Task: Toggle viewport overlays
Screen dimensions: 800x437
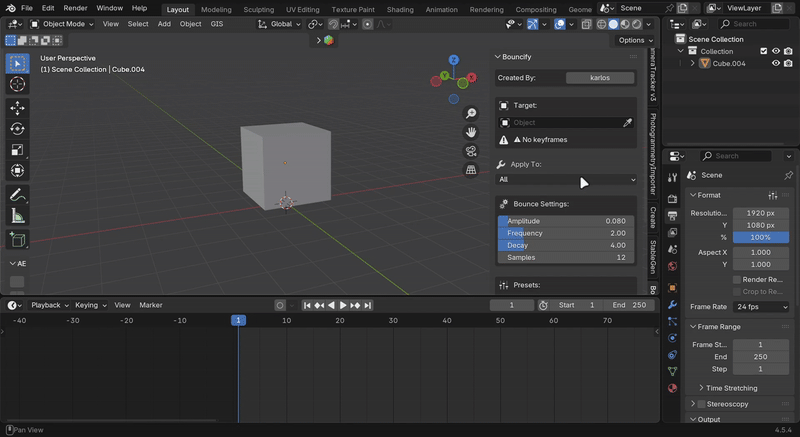Action: pyautogui.click(x=560, y=24)
